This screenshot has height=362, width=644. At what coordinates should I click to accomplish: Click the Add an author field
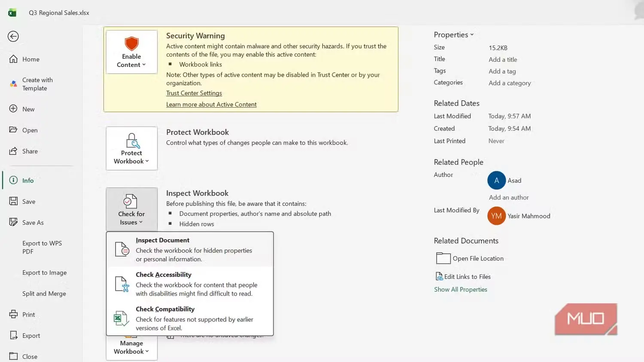click(x=509, y=197)
